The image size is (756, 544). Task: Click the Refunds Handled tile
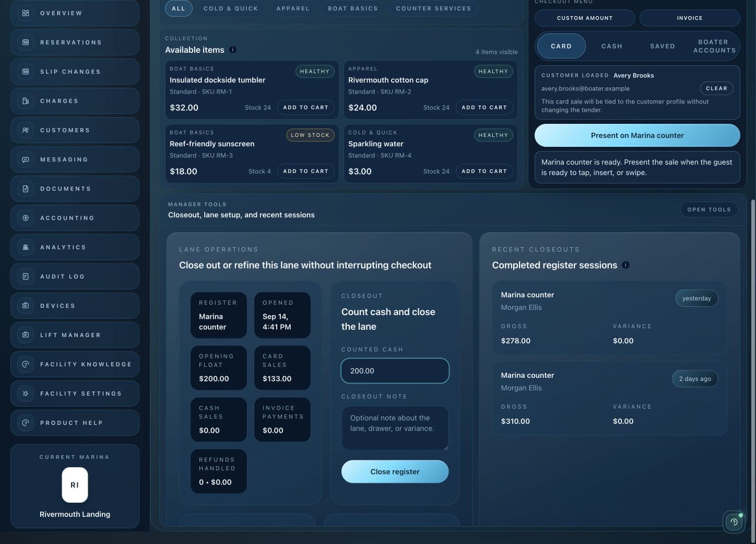point(218,471)
